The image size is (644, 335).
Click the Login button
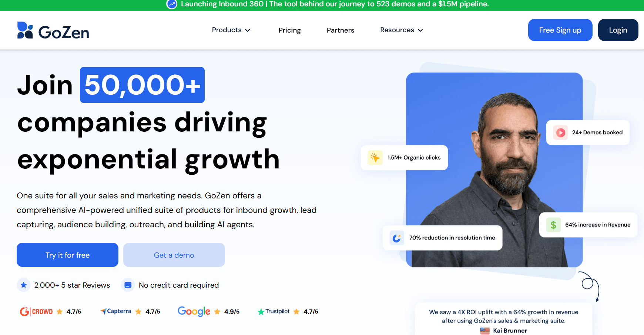coord(618,30)
